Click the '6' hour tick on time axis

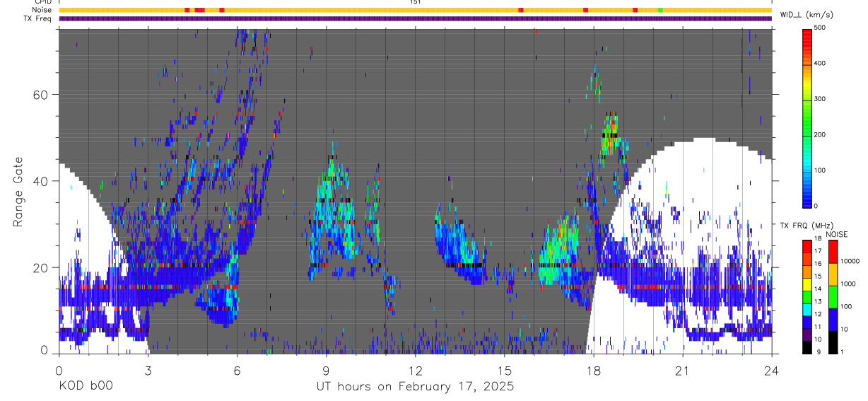(x=237, y=370)
